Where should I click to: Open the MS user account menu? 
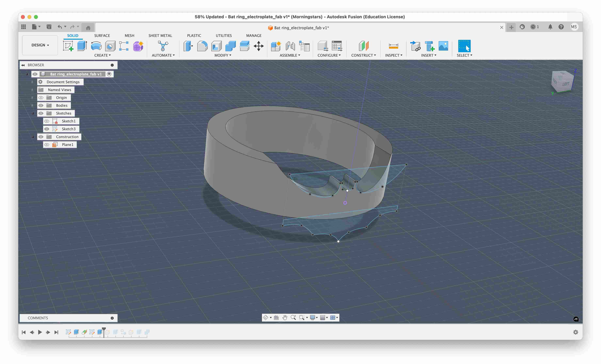[x=574, y=27]
